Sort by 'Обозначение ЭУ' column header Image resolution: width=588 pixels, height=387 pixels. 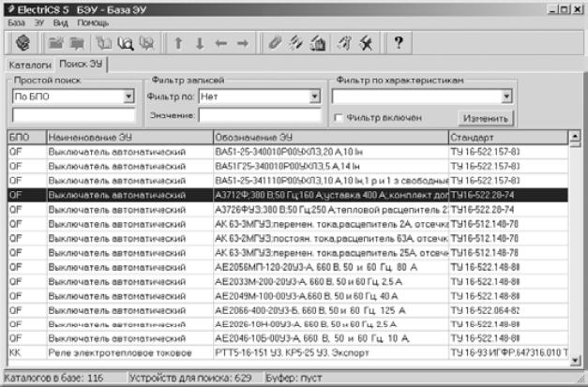(x=331, y=138)
